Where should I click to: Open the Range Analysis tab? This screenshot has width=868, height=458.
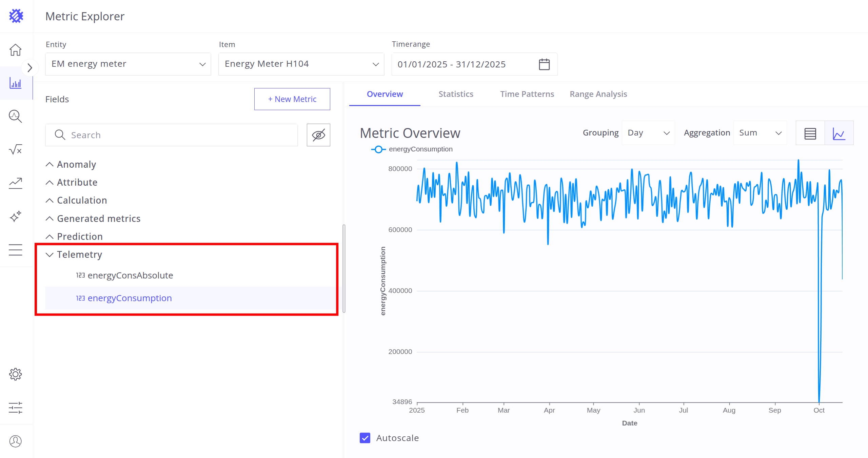pos(598,94)
